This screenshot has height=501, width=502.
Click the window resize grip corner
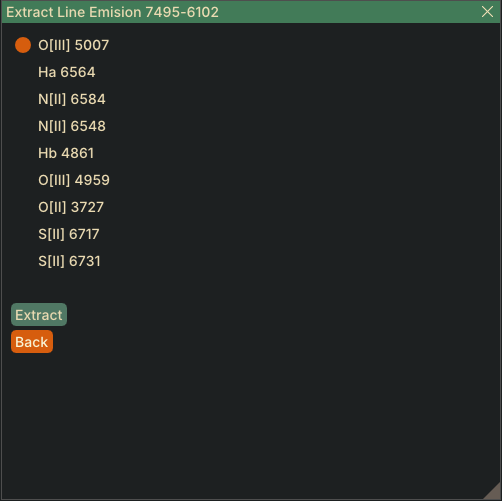point(493,492)
